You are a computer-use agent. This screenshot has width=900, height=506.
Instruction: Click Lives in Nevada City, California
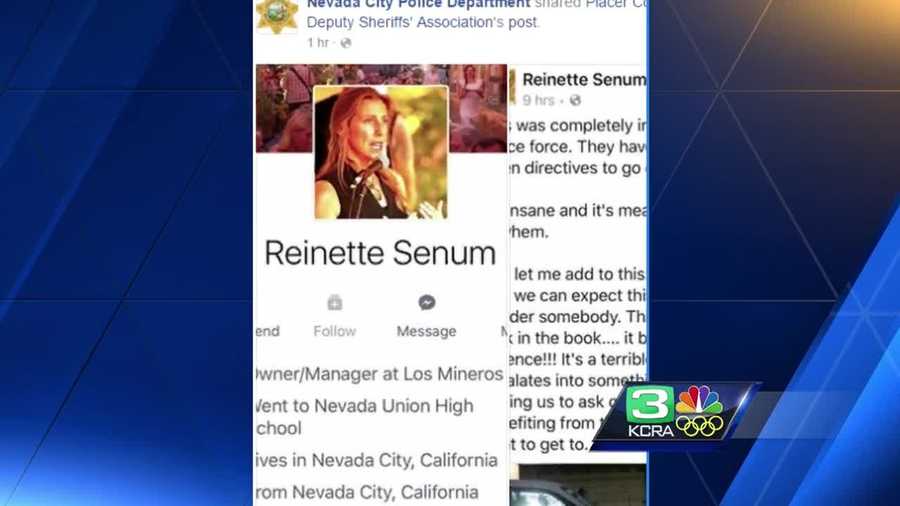click(377, 460)
